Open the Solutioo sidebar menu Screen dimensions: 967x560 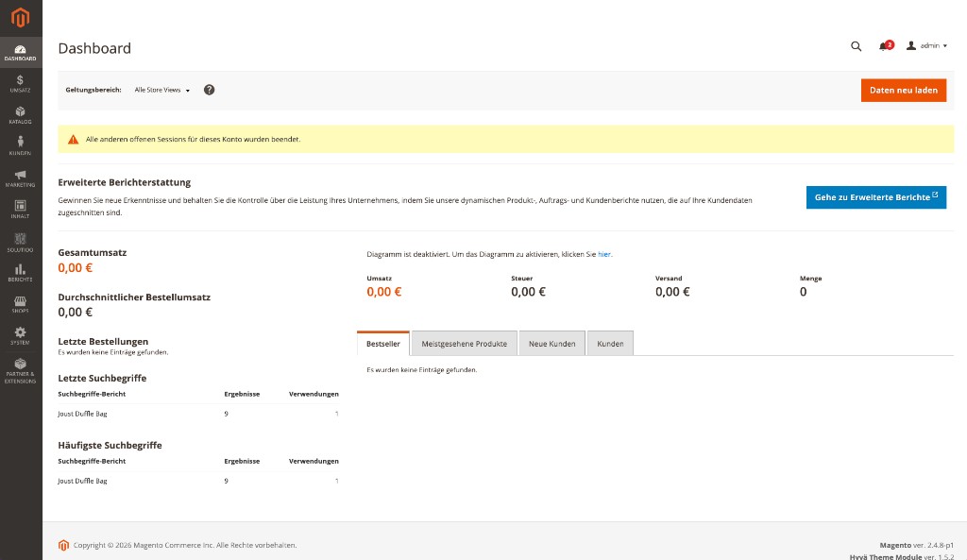click(x=21, y=243)
